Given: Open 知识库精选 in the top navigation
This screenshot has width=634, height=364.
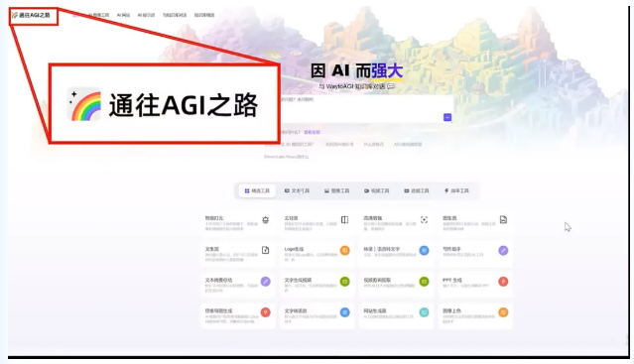Looking at the screenshot, I should coord(204,15).
